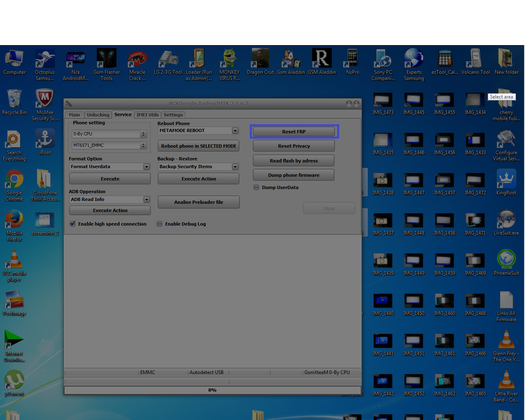The width and height of the screenshot is (525, 420).
Task: Open the KingRoot desktop icon
Action: pos(506,180)
